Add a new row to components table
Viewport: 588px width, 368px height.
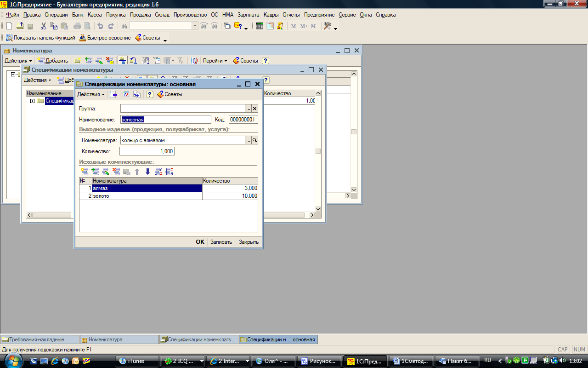click(85, 172)
